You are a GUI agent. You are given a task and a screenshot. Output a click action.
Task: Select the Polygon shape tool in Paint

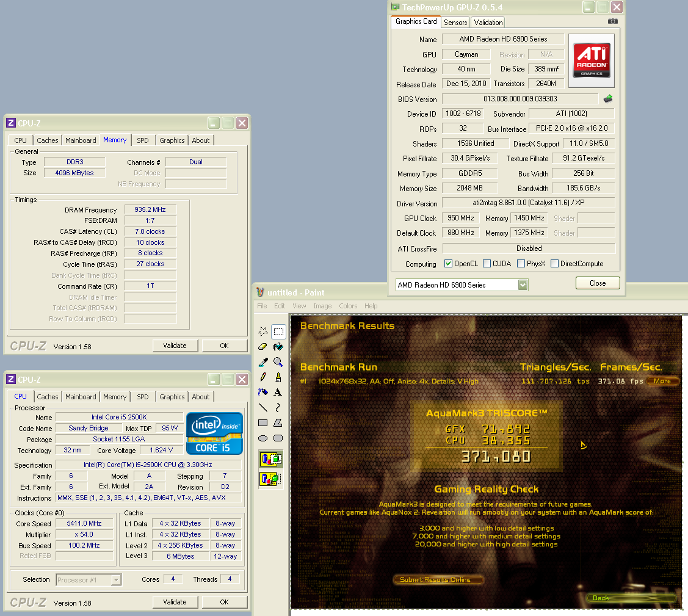[x=278, y=423]
